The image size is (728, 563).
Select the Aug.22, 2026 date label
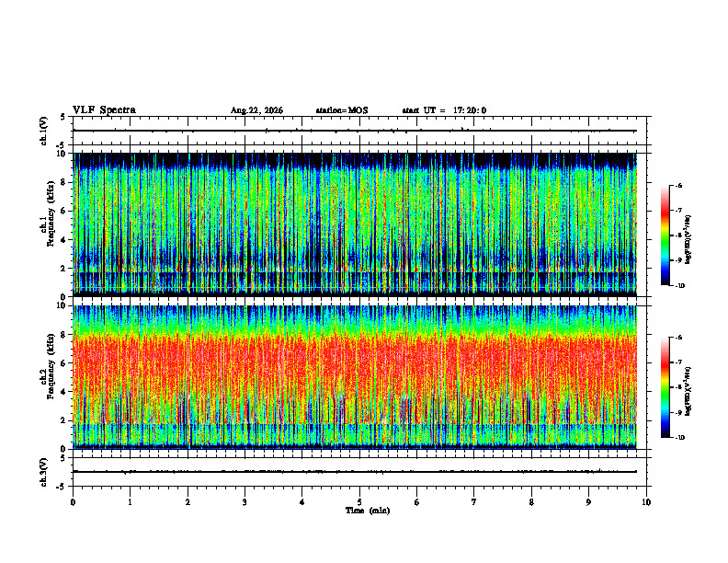tap(256, 110)
